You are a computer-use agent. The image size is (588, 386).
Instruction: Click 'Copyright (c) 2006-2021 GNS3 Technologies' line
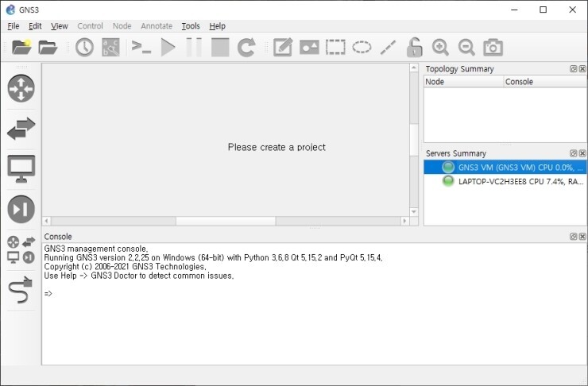(126, 267)
